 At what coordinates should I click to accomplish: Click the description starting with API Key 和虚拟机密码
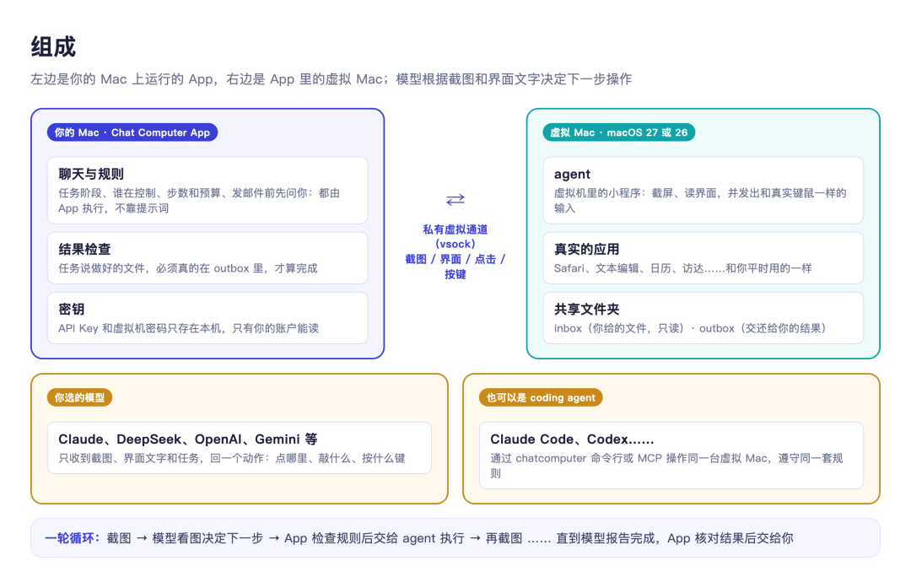(x=189, y=328)
